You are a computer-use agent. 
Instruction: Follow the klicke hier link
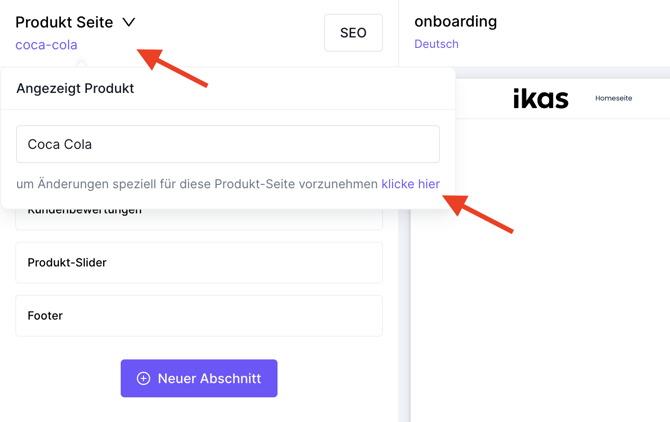[410, 184]
